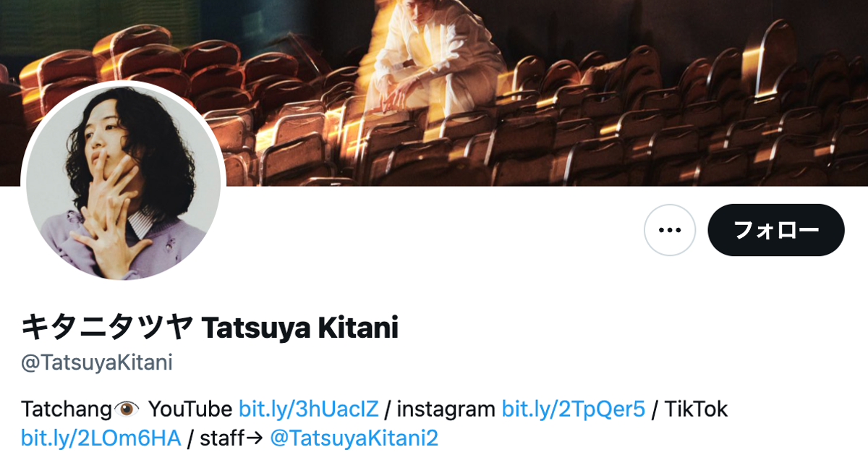
Task: Click the Tatsuya Kitani romanized name text
Action: coord(299,329)
